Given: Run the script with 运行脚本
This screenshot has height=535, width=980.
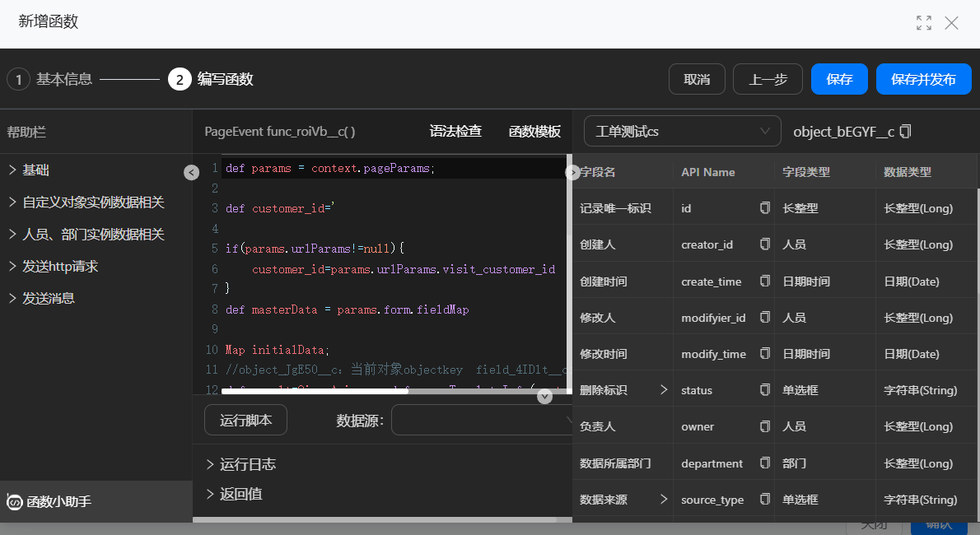Looking at the screenshot, I should (x=245, y=421).
